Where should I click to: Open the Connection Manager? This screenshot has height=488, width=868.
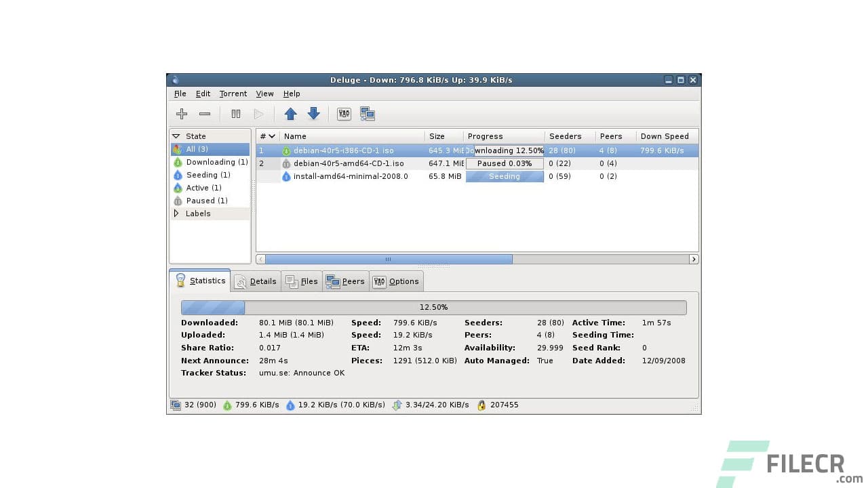tap(368, 113)
